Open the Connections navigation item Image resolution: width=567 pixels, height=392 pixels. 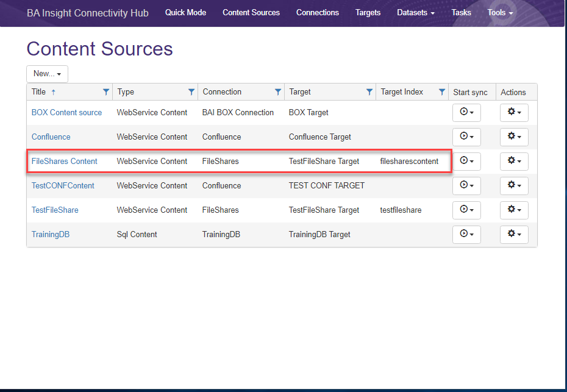click(318, 13)
